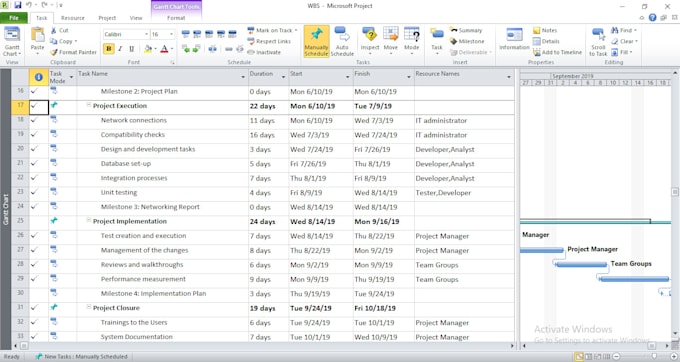Click the Inactivate button
680x362 pixels.
[264, 52]
